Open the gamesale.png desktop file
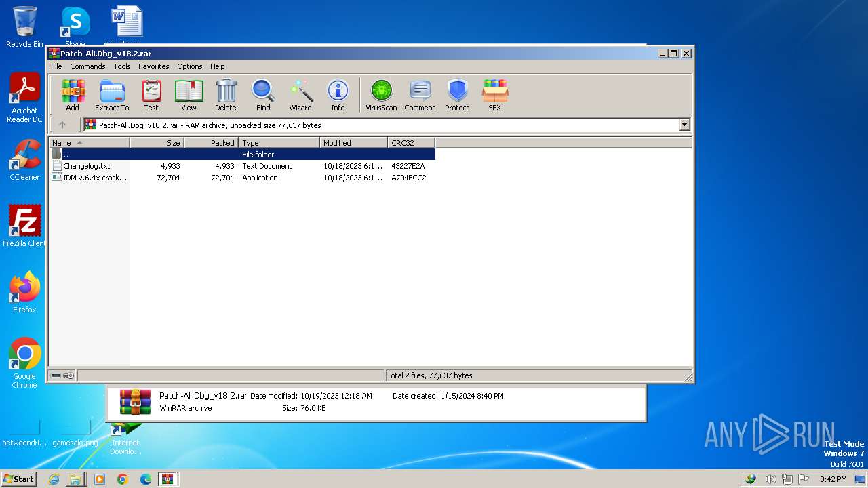The image size is (868, 488). click(75, 434)
